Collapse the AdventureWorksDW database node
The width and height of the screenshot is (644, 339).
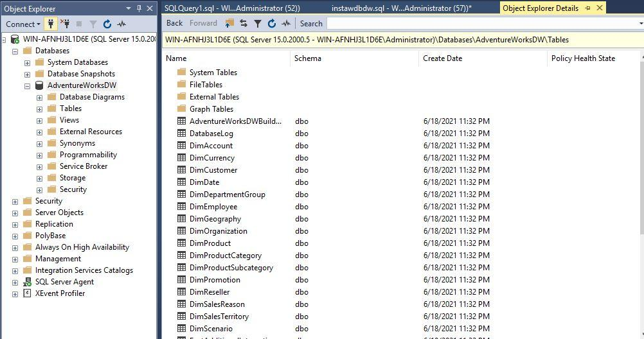pyautogui.click(x=27, y=86)
